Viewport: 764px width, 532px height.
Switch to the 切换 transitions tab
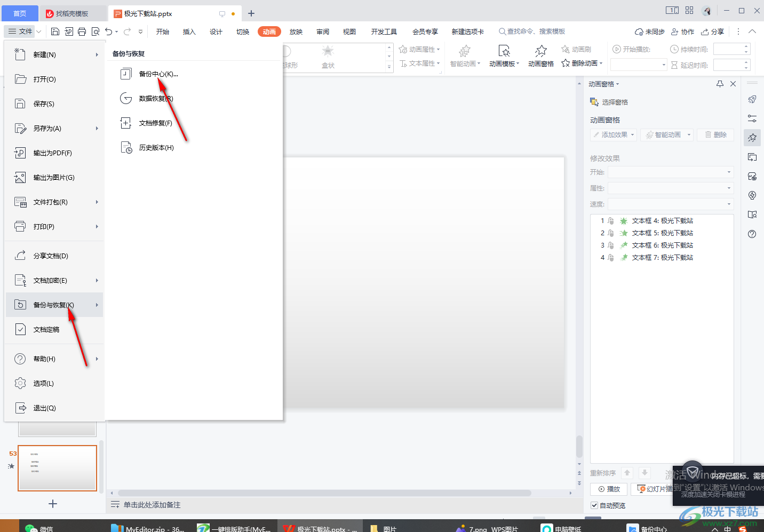point(243,31)
